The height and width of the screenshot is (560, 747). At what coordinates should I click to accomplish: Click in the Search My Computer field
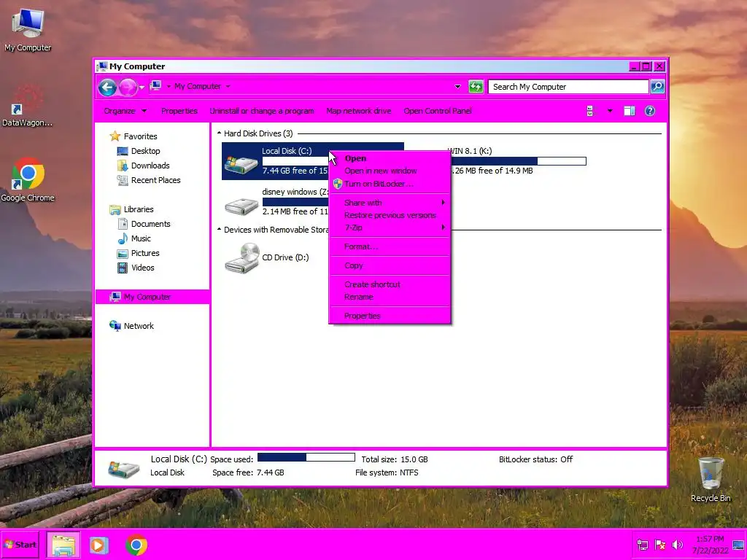point(568,87)
